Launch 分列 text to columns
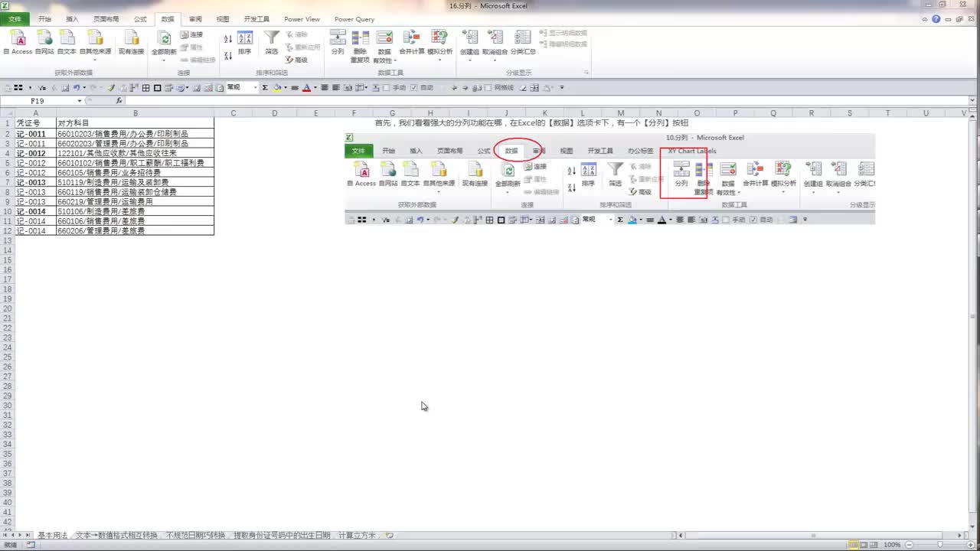 click(x=338, y=43)
